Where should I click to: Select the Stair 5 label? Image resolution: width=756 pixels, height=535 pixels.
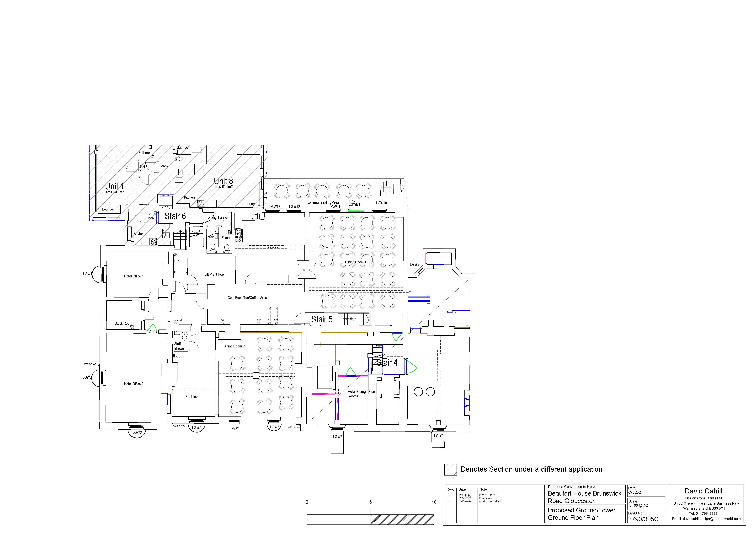point(322,319)
